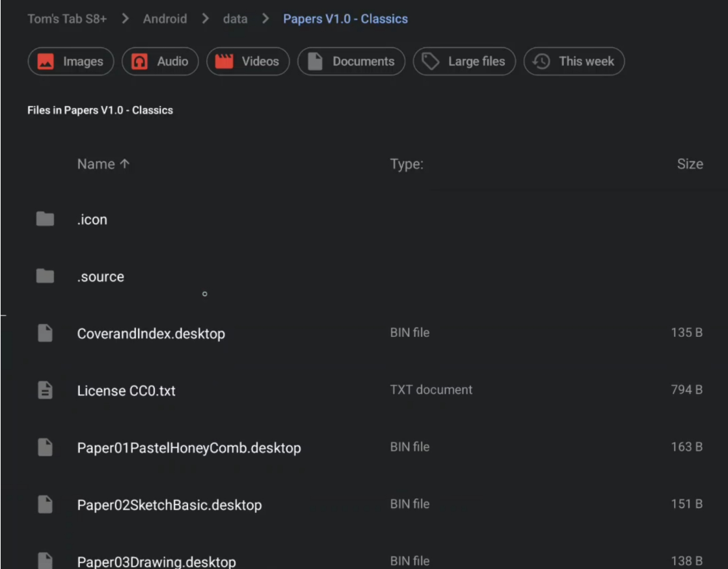The image size is (728, 569).
Task: Click the Large files tag icon
Action: point(431,62)
